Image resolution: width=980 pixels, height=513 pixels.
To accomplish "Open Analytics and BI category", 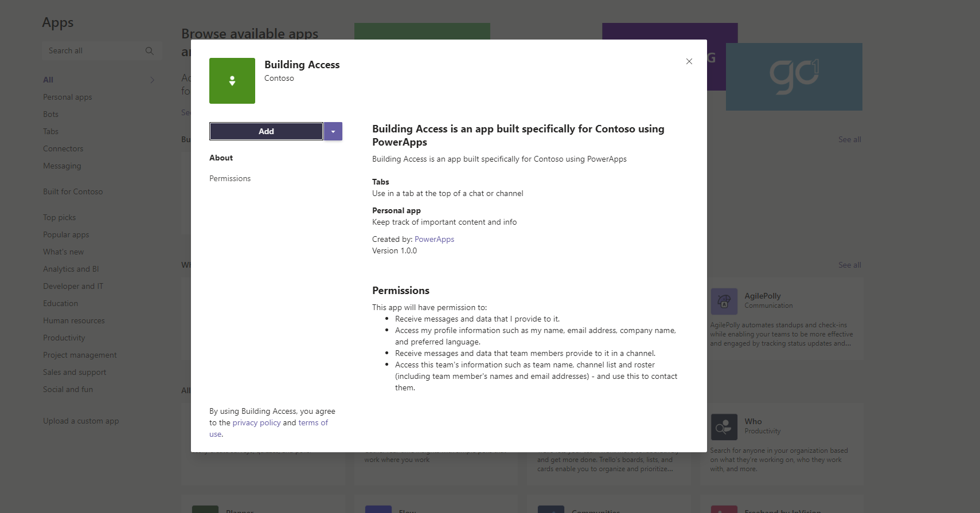I will point(71,269).
